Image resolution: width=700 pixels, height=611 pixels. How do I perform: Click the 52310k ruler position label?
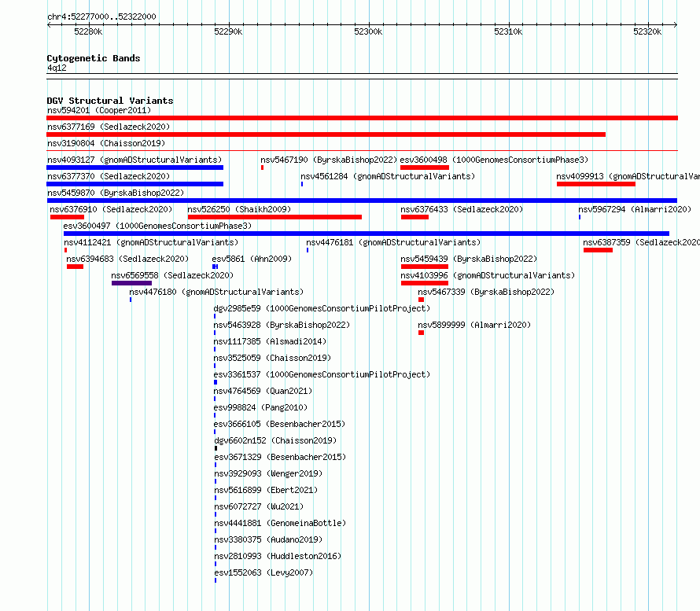508,31
